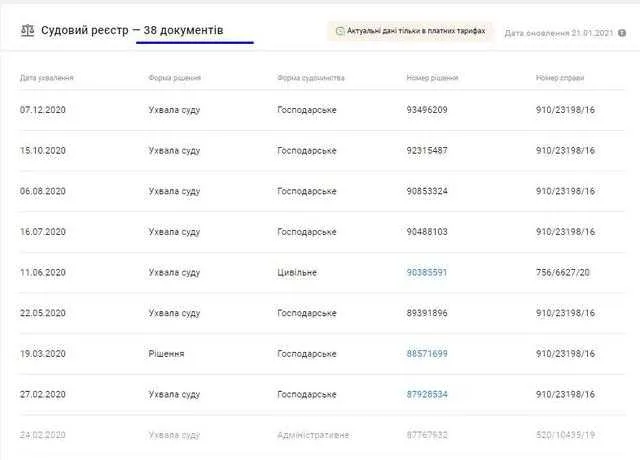The width and height of the screenshot is (640, 460).
Task: Select the date 22.05.2020
Action: (x=43, y=313)
